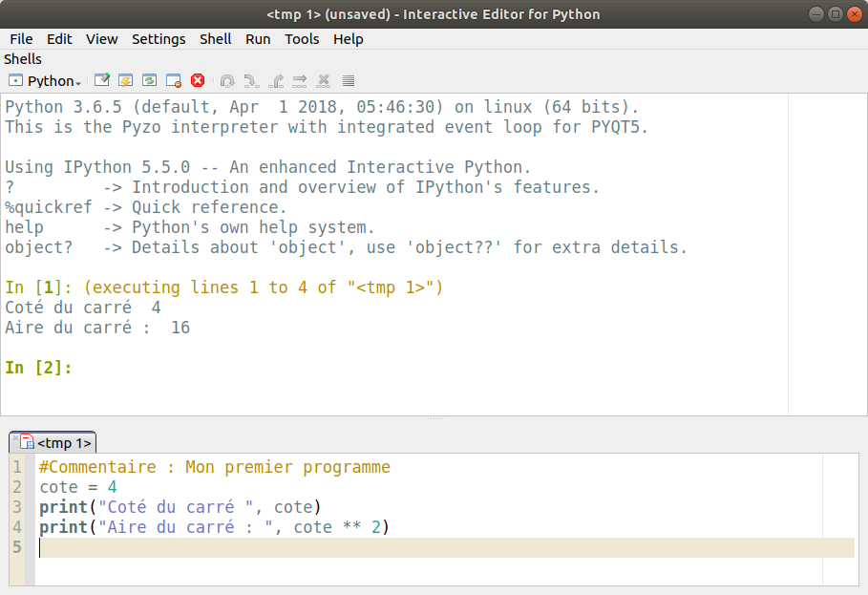Click the debug next step-over icon

click(x=227, y=81)
